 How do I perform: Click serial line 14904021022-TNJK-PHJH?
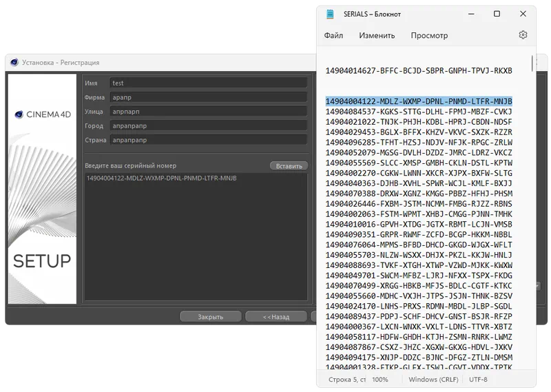click(419, 122)
